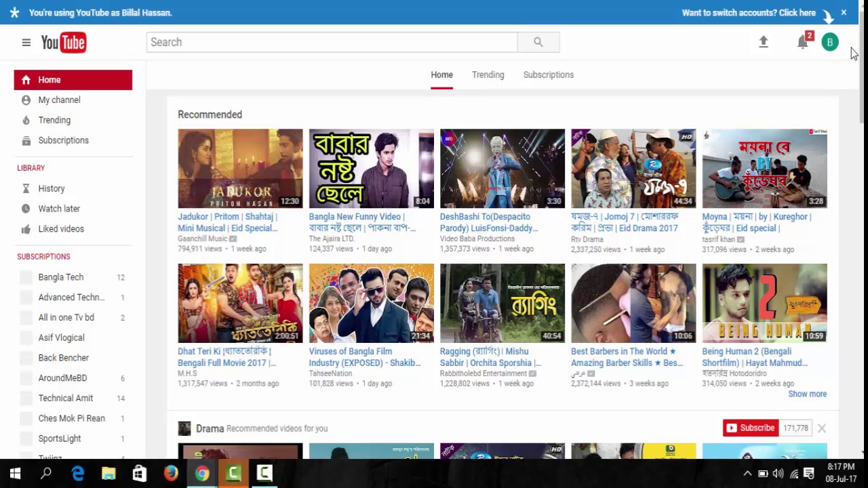Dismiss the Drama section with the X
The image size is (868, 488).
[x=821, y=428]
